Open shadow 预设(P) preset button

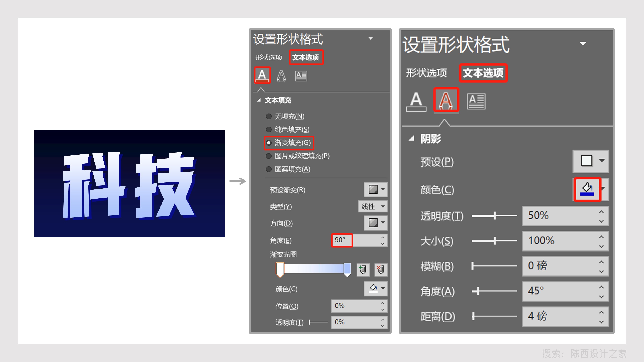(591, 161)
